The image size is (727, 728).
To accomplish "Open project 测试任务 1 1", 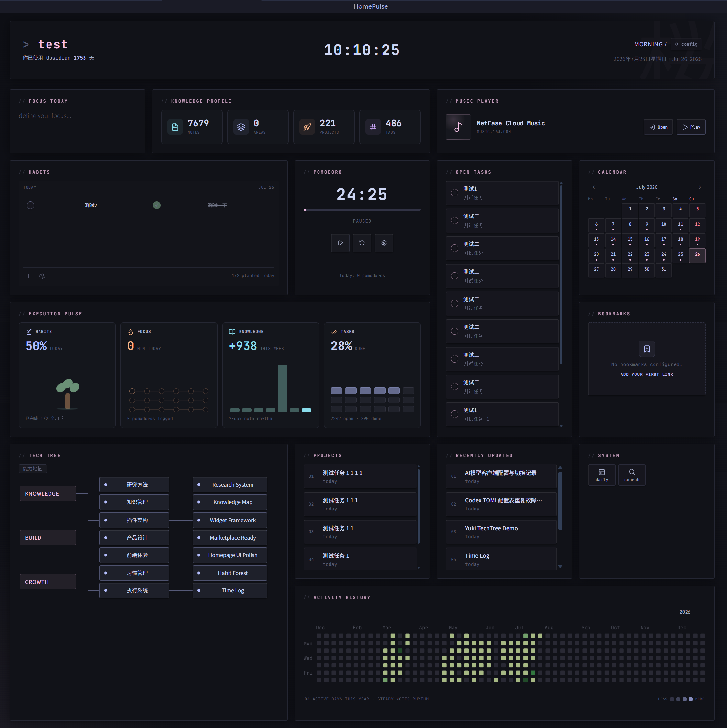I will [360, 532].
